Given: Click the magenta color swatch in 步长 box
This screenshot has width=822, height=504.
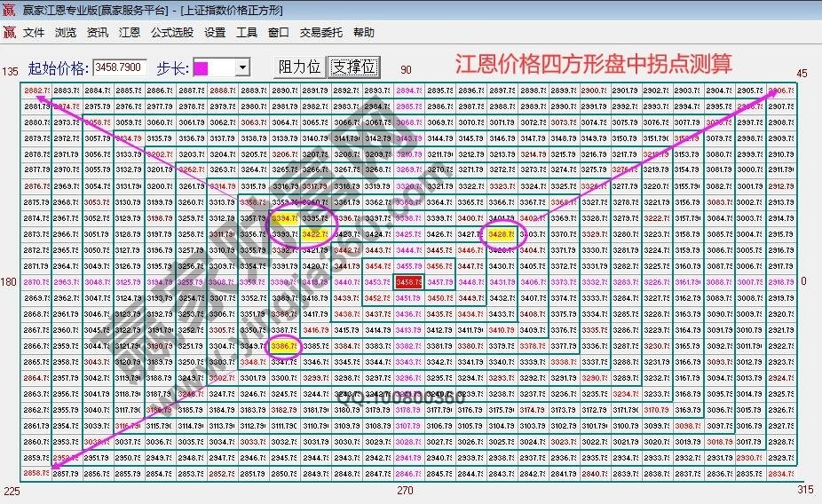Looking at the screenshot, I should coord(202,68).
